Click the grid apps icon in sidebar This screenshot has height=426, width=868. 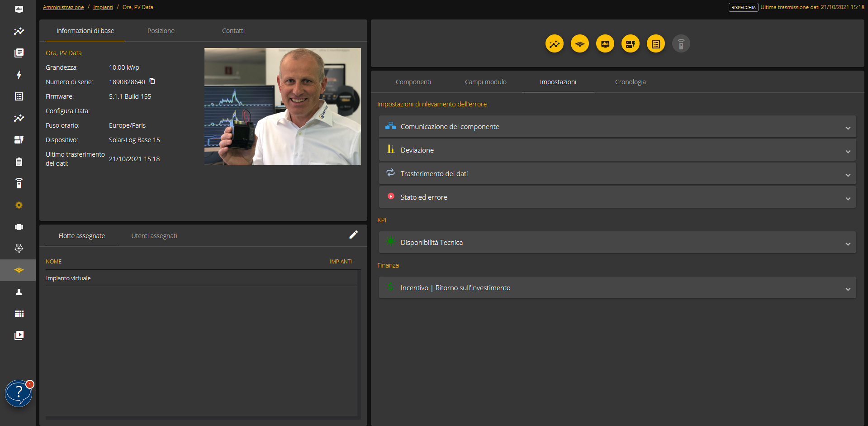pos(19,314)
